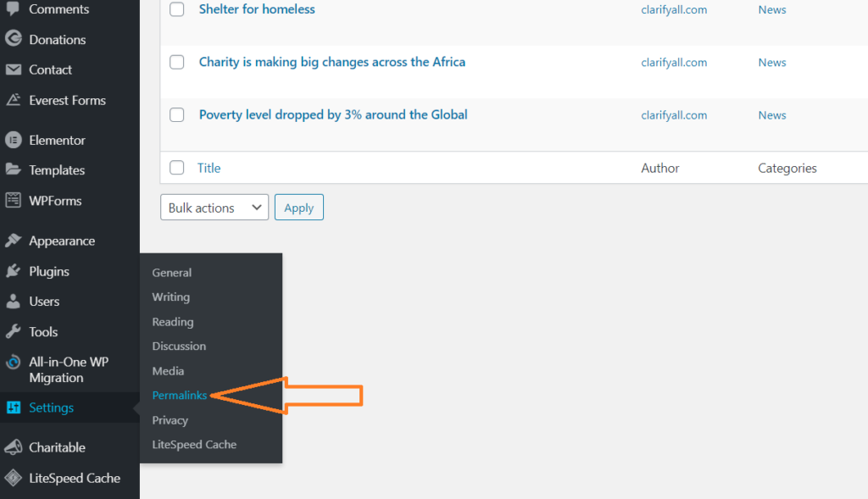Click the Settings sliders icon

point(13,408)
